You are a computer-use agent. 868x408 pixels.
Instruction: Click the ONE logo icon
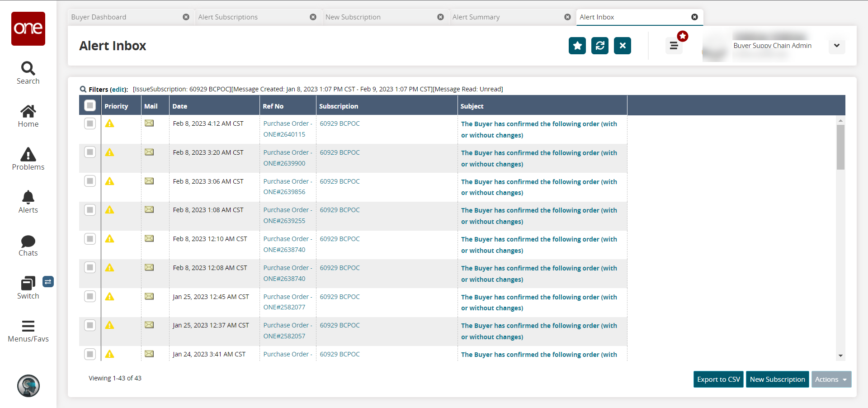tap(28, 28)
